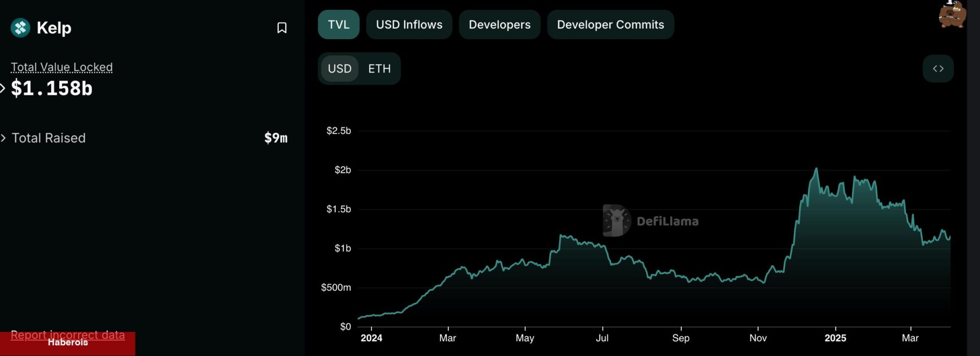Image resolution: width=980 pixels, height=356 pixels.
Task: Click the $9m raised amount
Action: [x=276, y=138]
